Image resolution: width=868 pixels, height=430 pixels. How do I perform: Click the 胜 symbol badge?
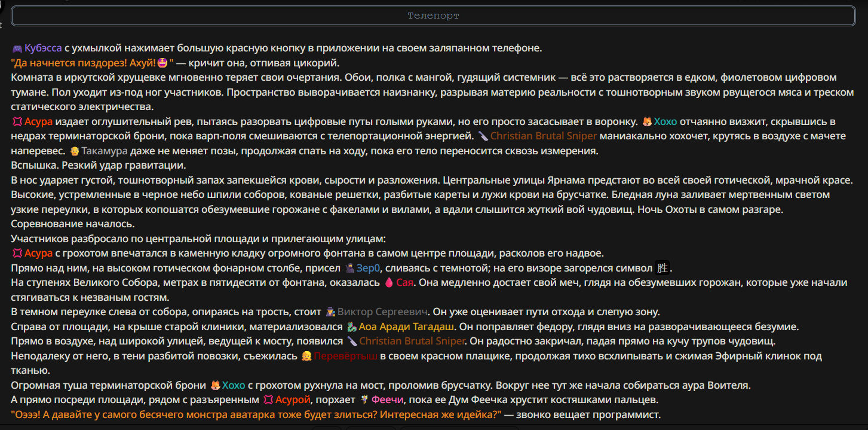(x=662, y=268)
